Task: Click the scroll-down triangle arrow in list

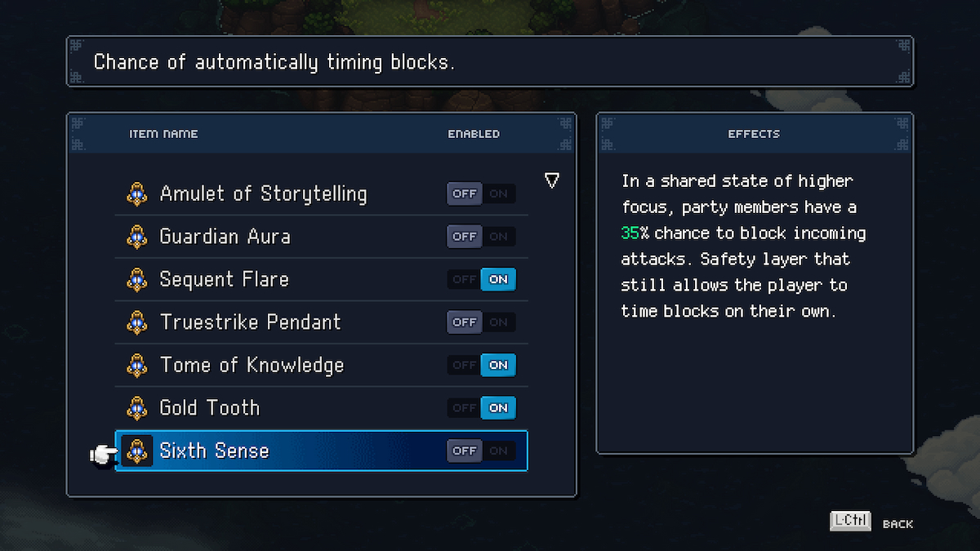Action: click(x=552, y=180)
